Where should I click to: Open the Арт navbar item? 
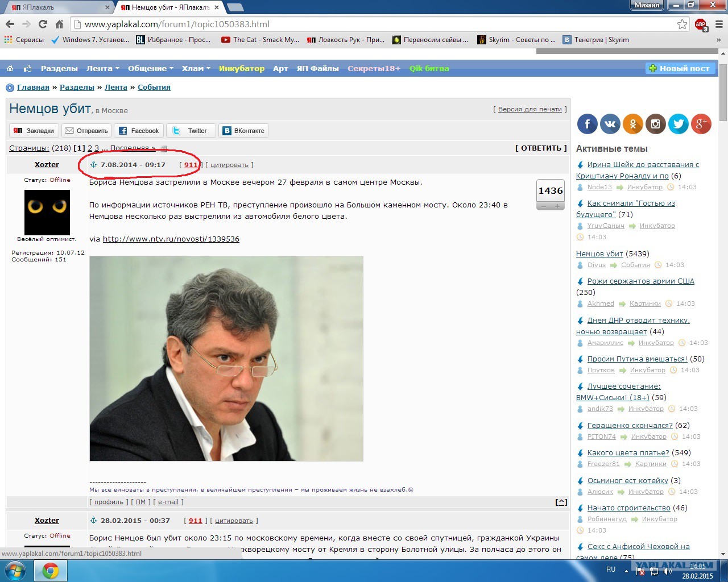click(280, 68)
